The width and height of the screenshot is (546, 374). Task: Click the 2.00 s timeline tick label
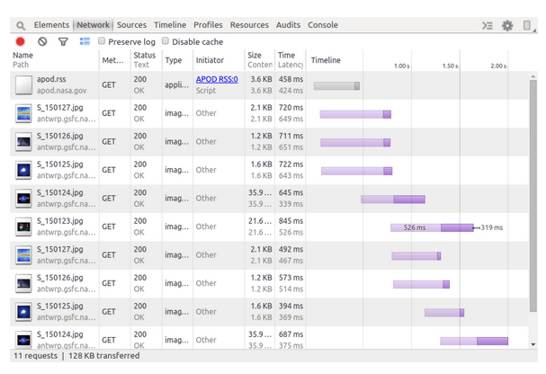tap(498, 66)
